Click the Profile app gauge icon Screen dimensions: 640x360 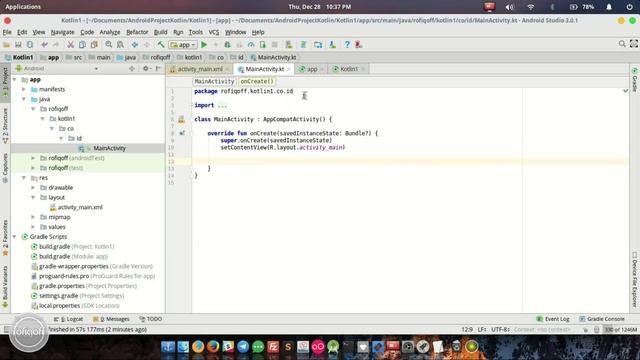coord(251,44)
